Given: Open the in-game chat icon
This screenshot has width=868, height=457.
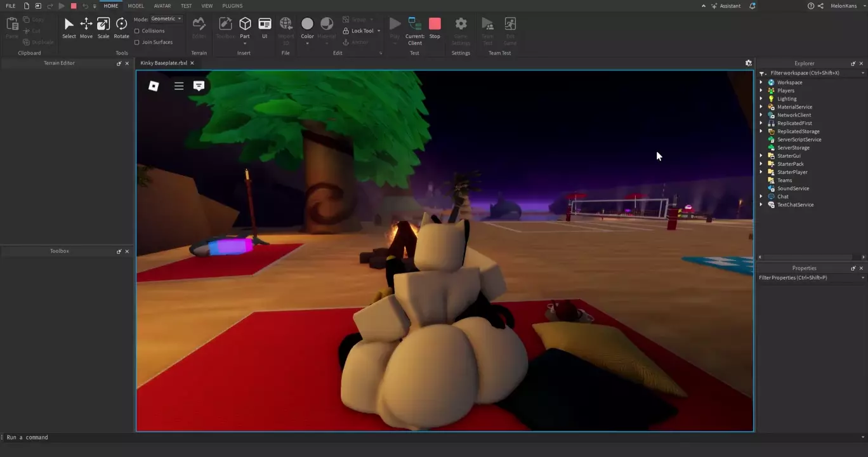Looking at the screenshot, I should 199,86.
